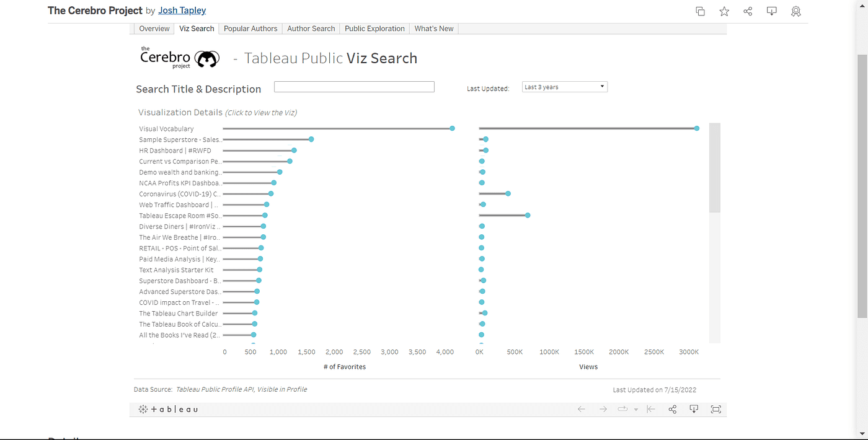Click the share icon in top header
Image resolution: width=868 pixels, height=440 pixels.
click(x=748, y=11)
